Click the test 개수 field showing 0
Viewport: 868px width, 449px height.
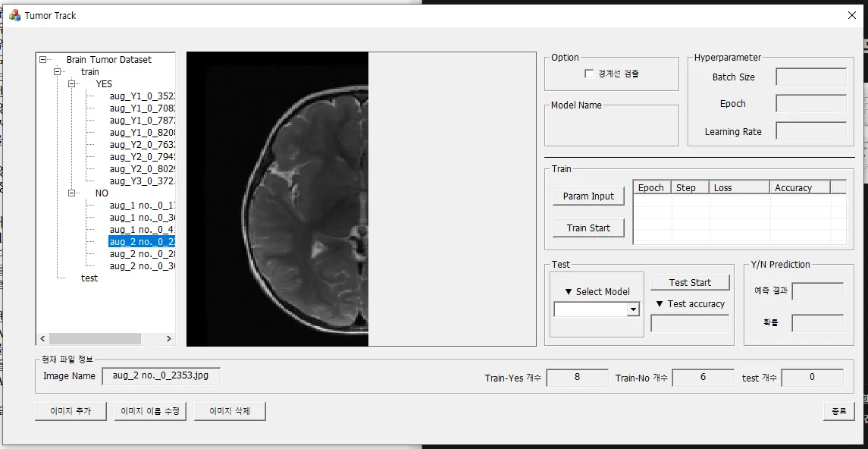point(812,378)
